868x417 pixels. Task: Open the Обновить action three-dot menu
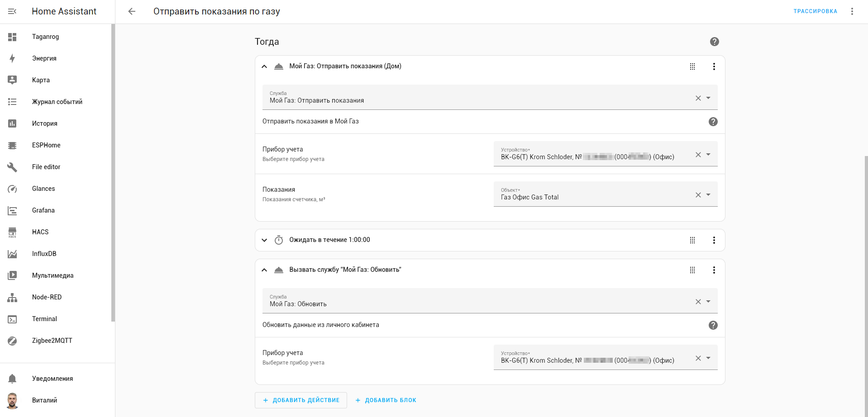pos(714,270)
